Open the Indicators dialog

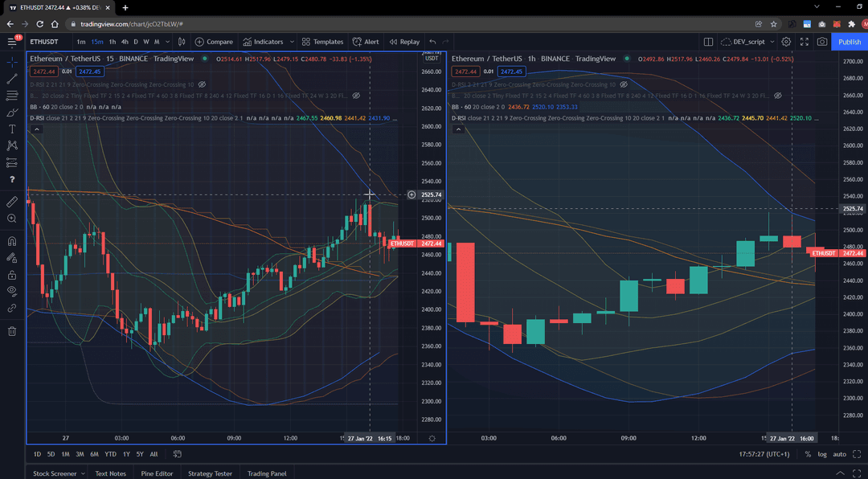click(263, 42)
